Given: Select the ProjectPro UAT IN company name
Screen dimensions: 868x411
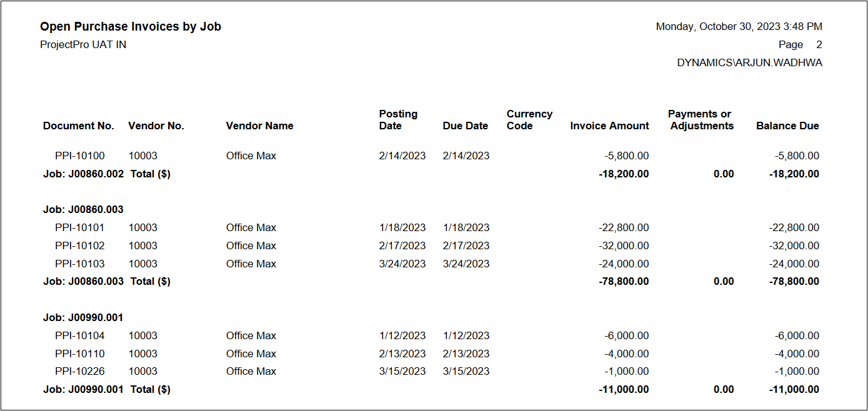Looking at the screenshot, I should coord(83,45).
